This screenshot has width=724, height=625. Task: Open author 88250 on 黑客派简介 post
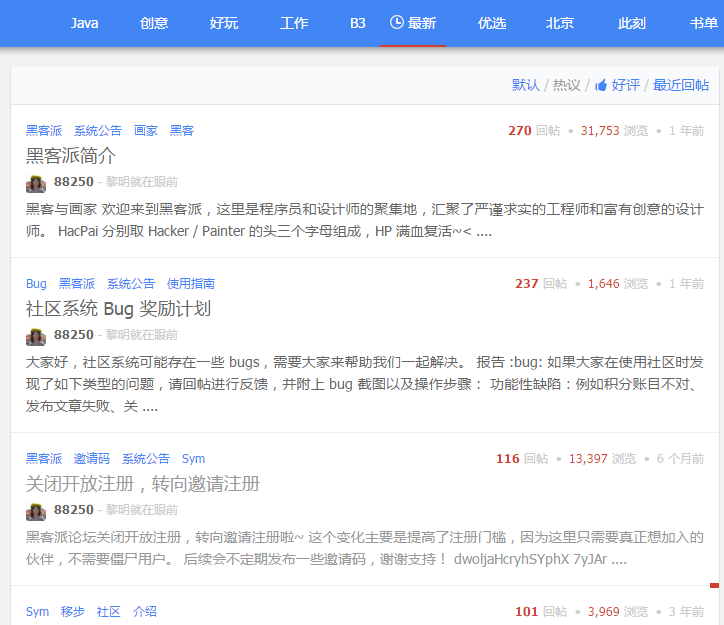[x=74, y=182]
